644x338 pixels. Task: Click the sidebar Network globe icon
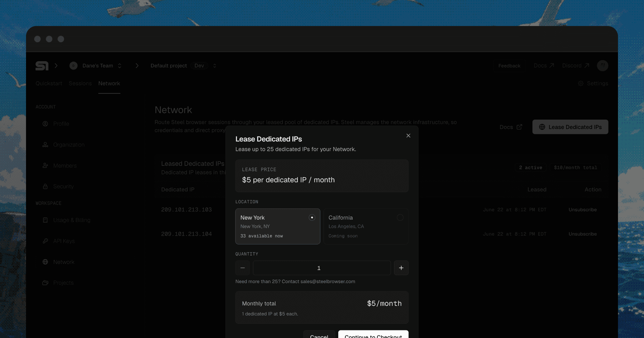pos(45,262)
